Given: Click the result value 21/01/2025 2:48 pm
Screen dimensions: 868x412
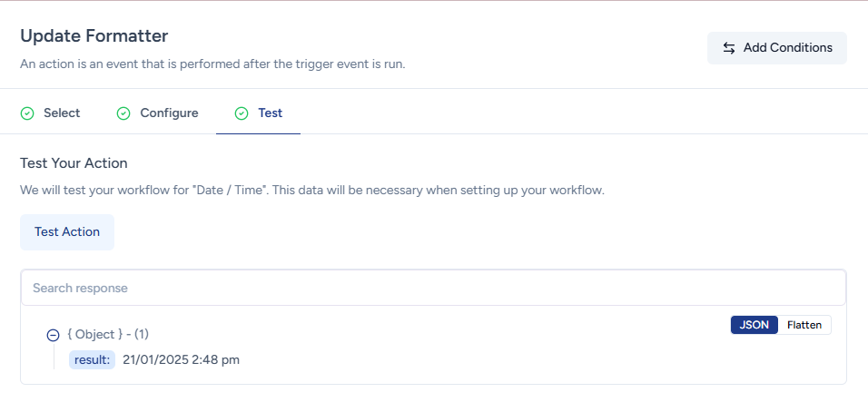Looking at the screenshot, I should pos(182,360).
